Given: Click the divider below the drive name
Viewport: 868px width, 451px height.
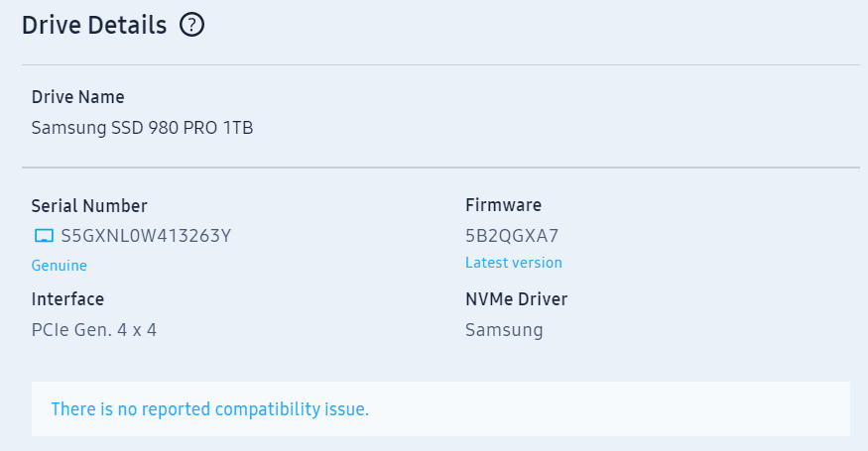Looking at the screenshot, I should 440,168.
